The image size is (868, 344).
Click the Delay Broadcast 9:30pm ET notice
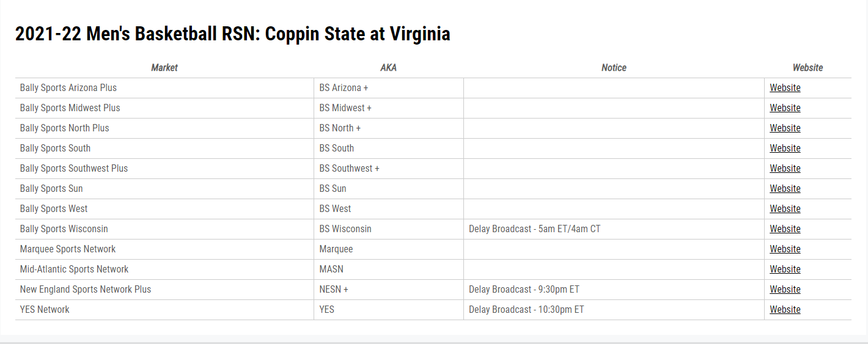click(524, 289)
